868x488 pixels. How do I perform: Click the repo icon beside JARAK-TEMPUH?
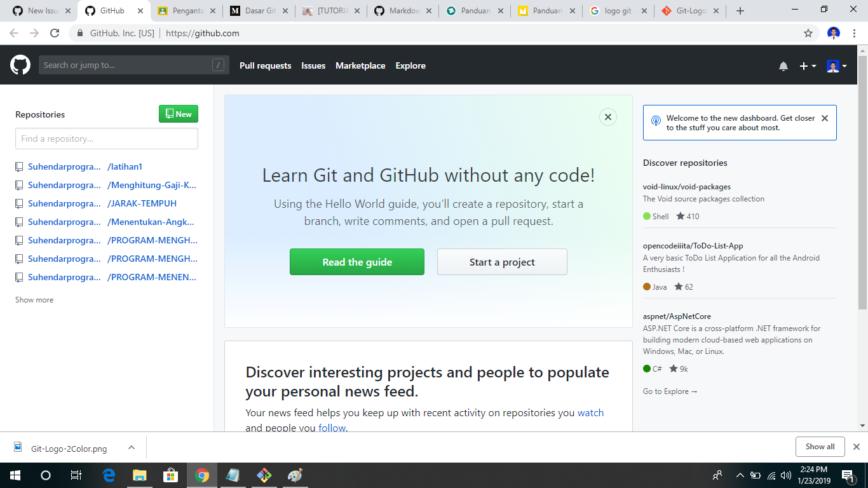[19, 203]
